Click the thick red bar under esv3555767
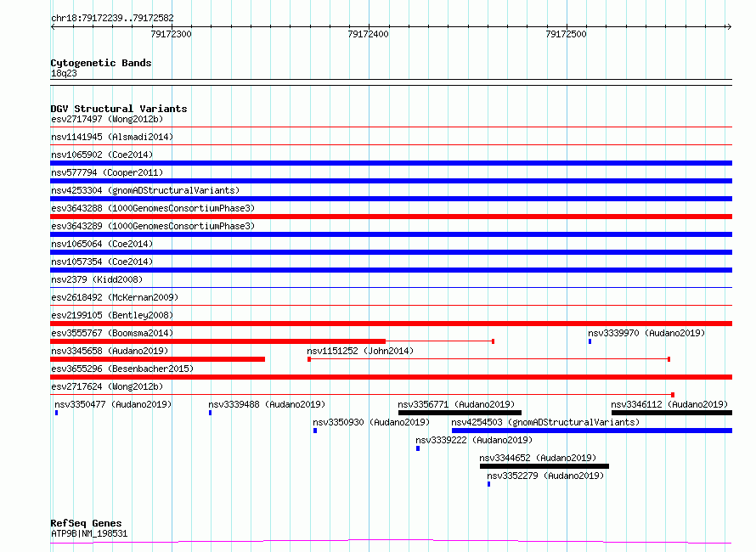 pyautogui.click(x=218, y=341)
